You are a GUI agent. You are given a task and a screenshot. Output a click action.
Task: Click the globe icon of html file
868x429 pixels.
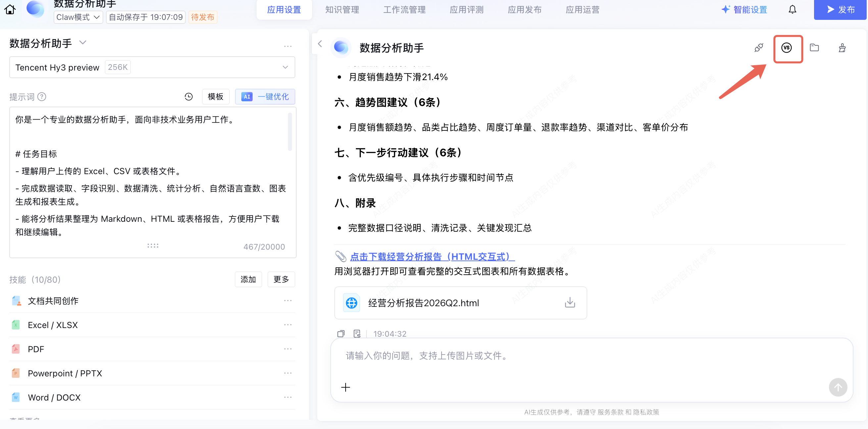click(351, 303)
